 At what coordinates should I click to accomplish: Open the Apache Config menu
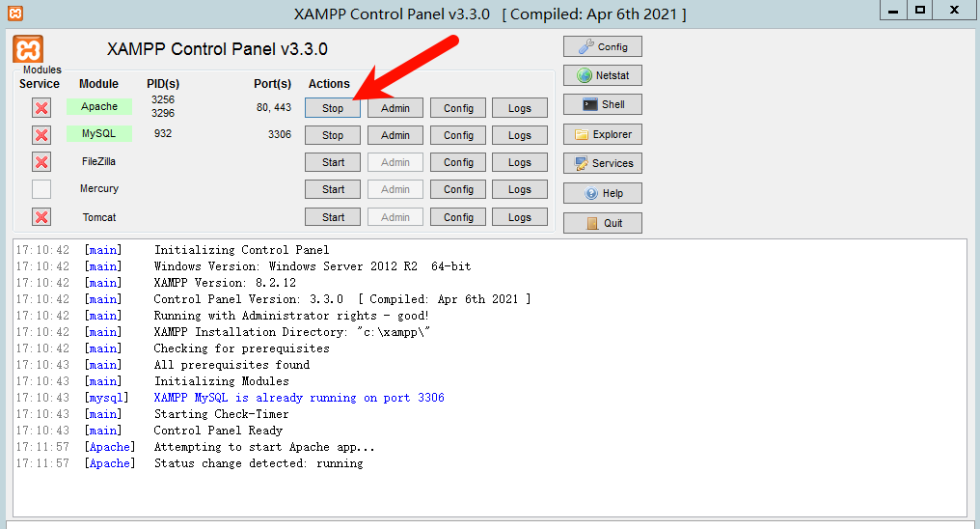[458, 108]
